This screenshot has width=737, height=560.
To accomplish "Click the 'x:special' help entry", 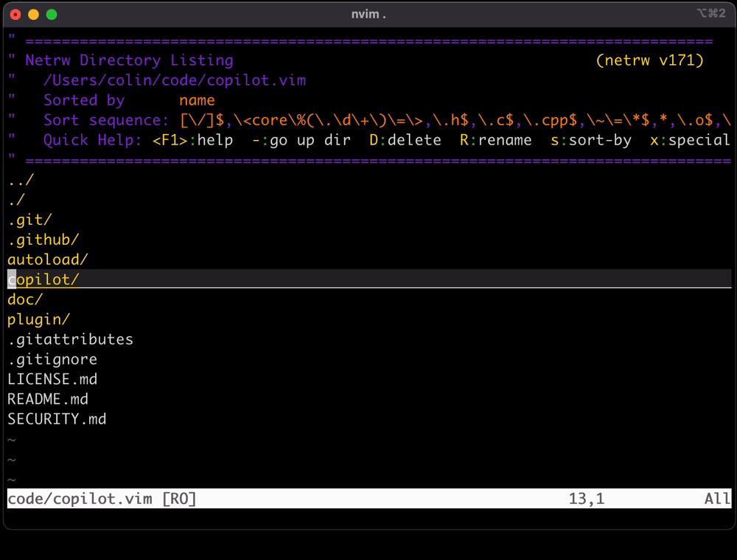I will tap(690, 140).
